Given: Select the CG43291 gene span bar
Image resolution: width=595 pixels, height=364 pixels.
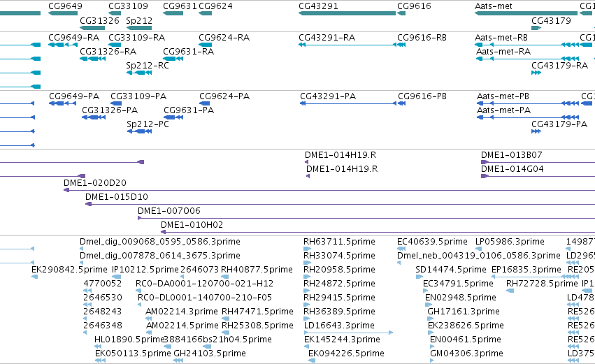Looking at the screenshot, I should (347, 13).
